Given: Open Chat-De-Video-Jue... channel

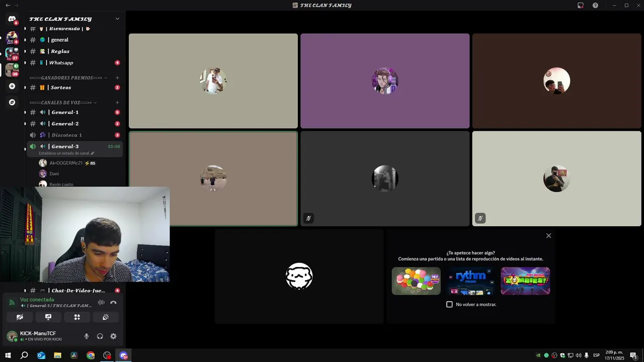Looking at the screenshot, I should tap(74, 291).
